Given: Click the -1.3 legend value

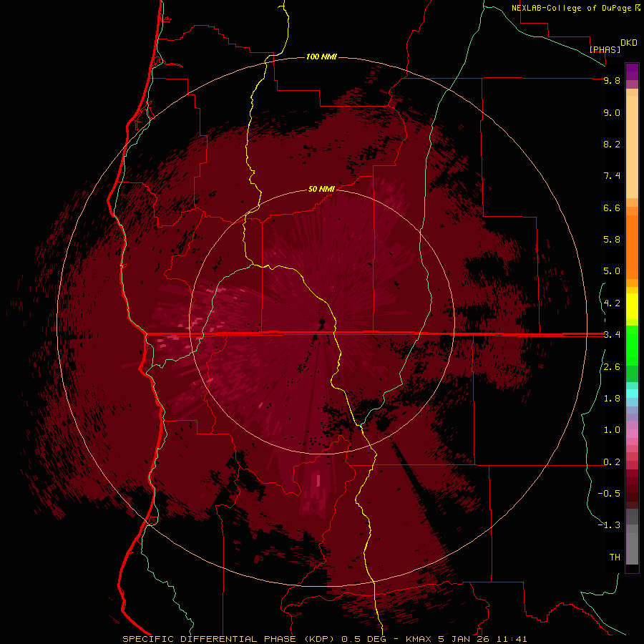Looking at the screenshot, I should (609, 525).
